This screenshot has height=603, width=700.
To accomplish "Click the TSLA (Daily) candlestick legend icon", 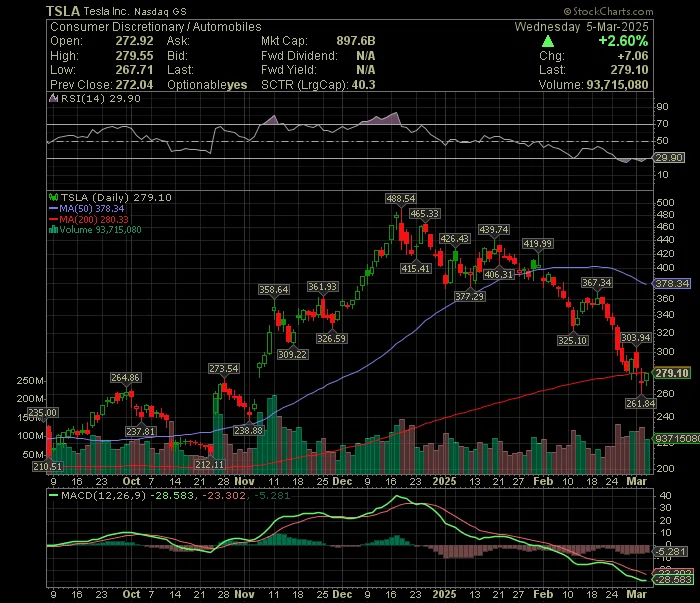I will (x=53, y=197).
